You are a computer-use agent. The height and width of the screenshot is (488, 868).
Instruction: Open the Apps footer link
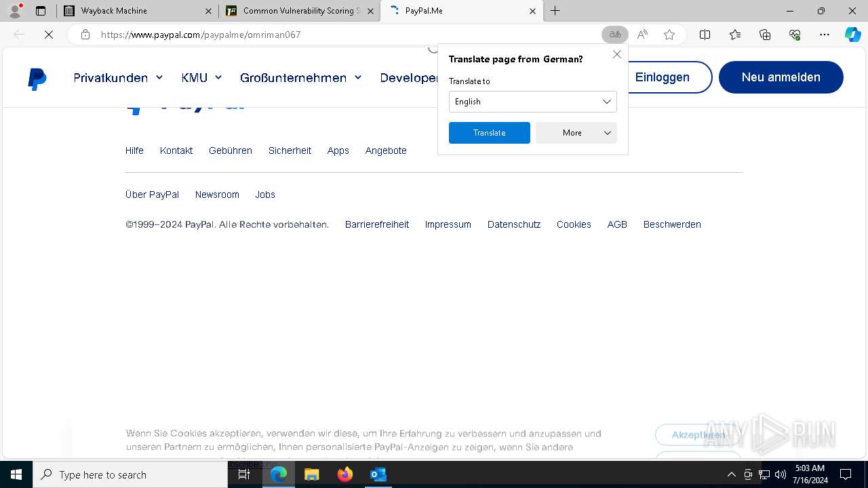click(x=338, y=150)
